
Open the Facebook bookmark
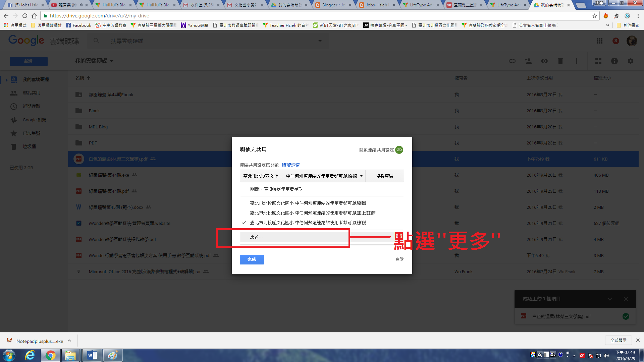coord(78,25)
